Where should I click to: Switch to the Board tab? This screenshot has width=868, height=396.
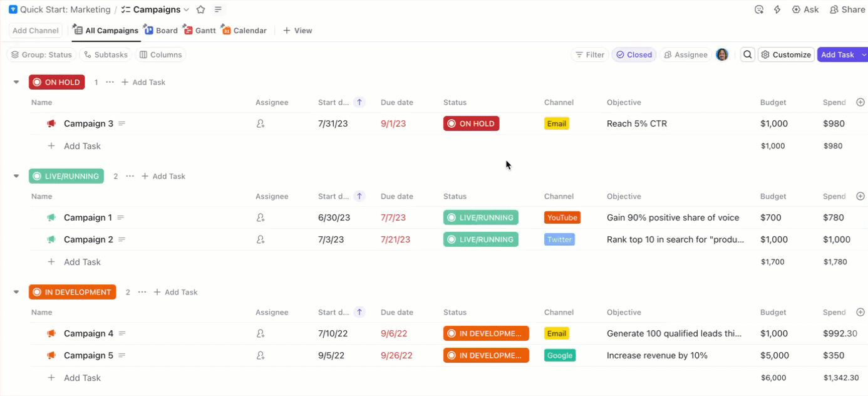(x=161, y=29)
